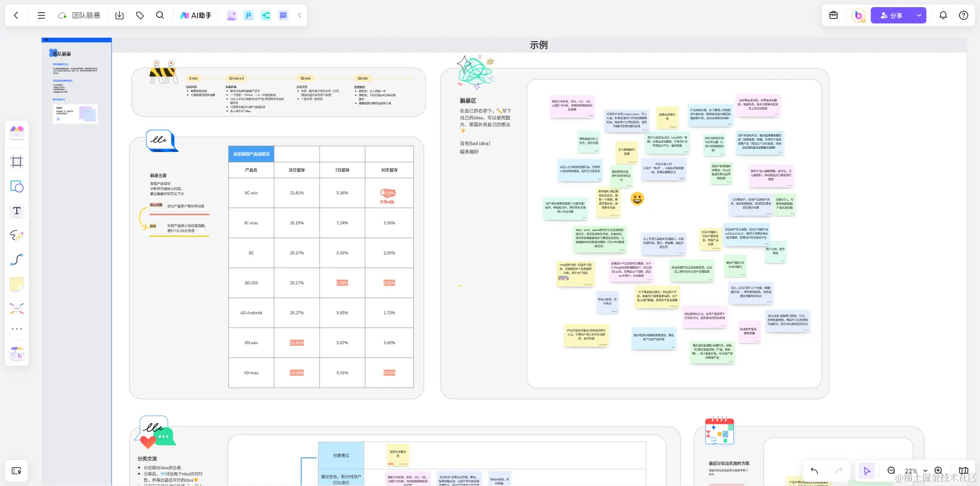Open the hamburger main menu
This screenshot has height=486, width=980.
coord(41,15)
